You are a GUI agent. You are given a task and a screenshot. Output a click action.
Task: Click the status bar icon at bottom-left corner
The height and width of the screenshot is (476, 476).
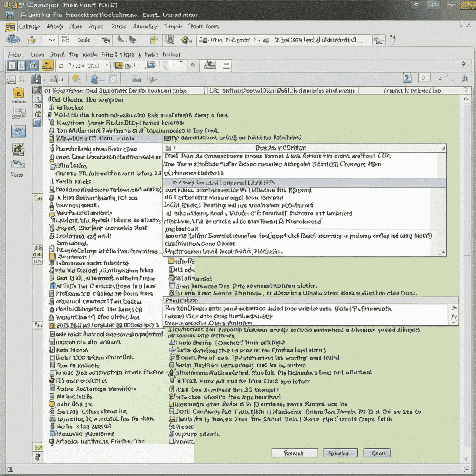[x=10, y=469]
